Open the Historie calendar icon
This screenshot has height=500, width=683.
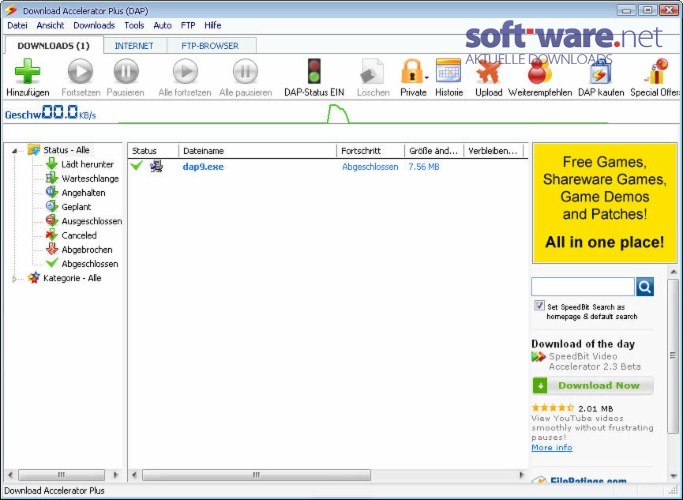449,71
